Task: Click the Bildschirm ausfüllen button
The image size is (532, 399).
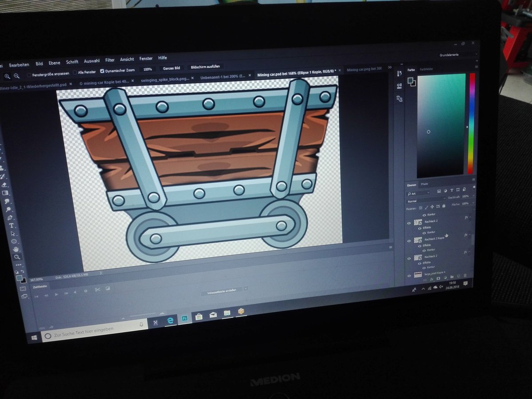Action: click(205, 66)
